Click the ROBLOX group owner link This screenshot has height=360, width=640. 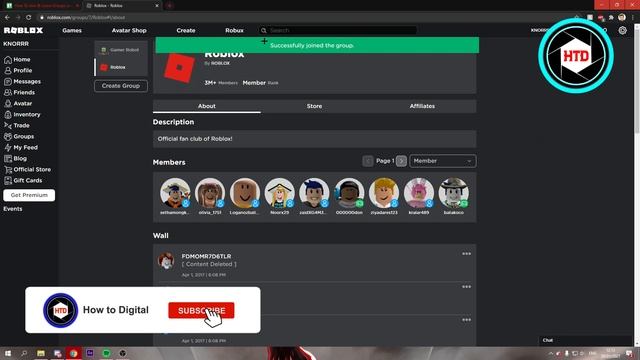point(220,64)
